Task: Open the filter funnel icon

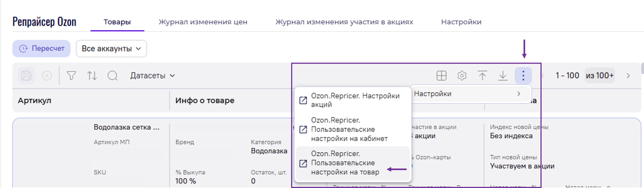Action: click(x=71, y=75)
